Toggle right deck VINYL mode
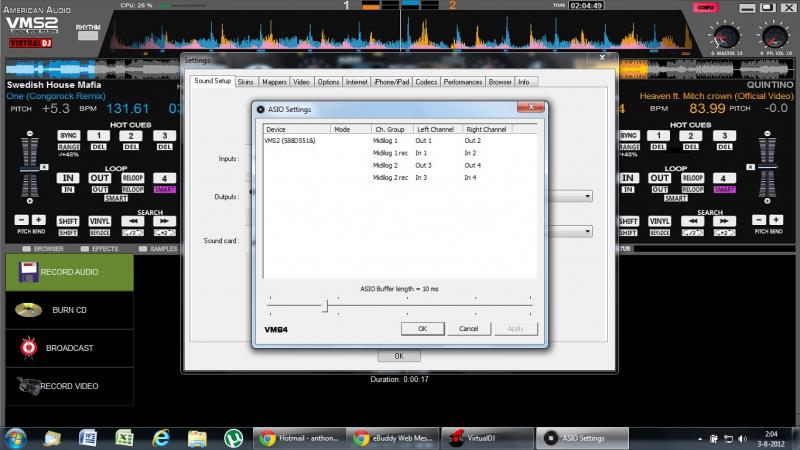 tap(659, 221)
